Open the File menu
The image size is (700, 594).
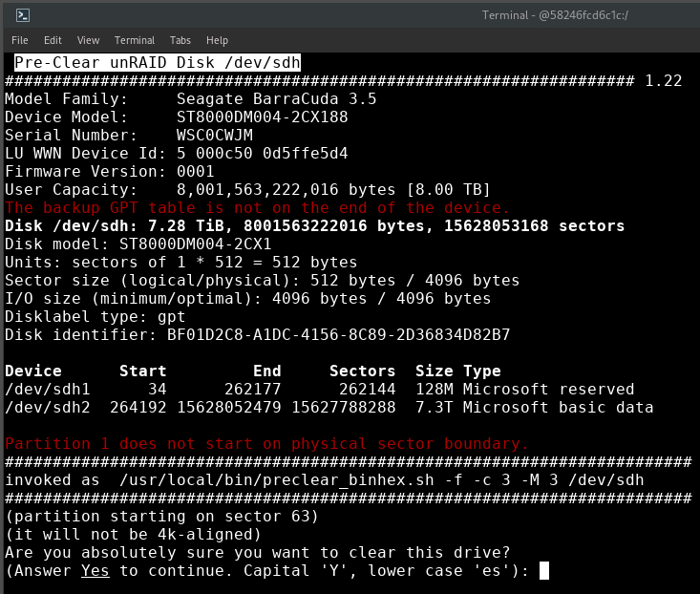point(20,40)
